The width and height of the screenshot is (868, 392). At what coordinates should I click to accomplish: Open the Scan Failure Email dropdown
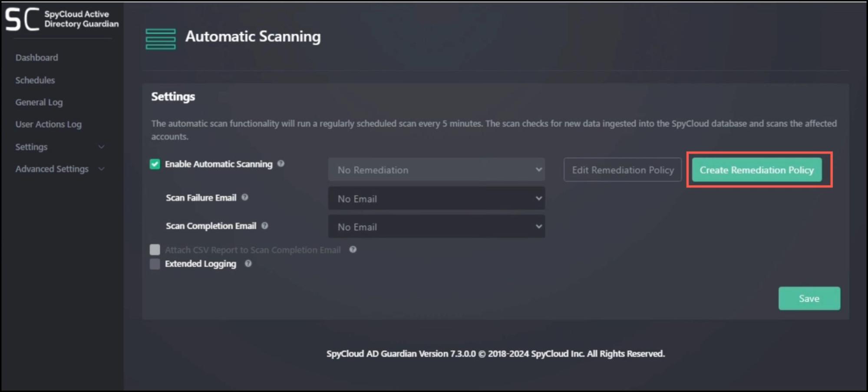[x=436, y=198]
